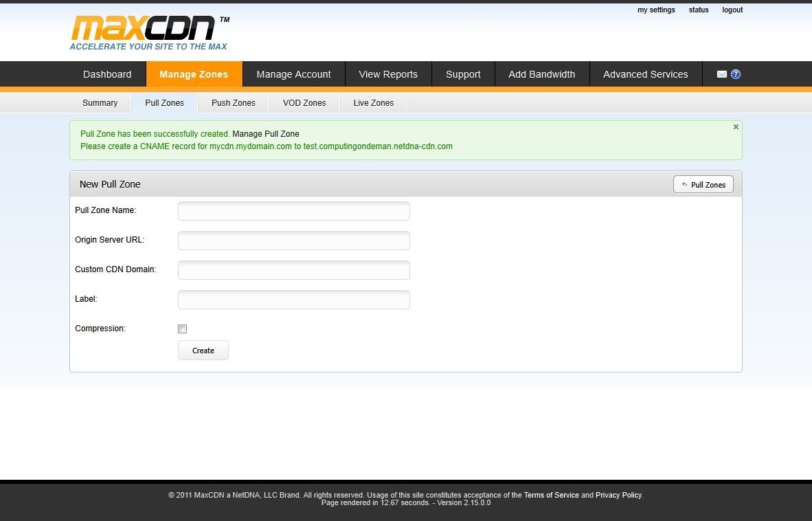
Task: Click the New Pull Zone heading
Action: [x=110, y=184]
